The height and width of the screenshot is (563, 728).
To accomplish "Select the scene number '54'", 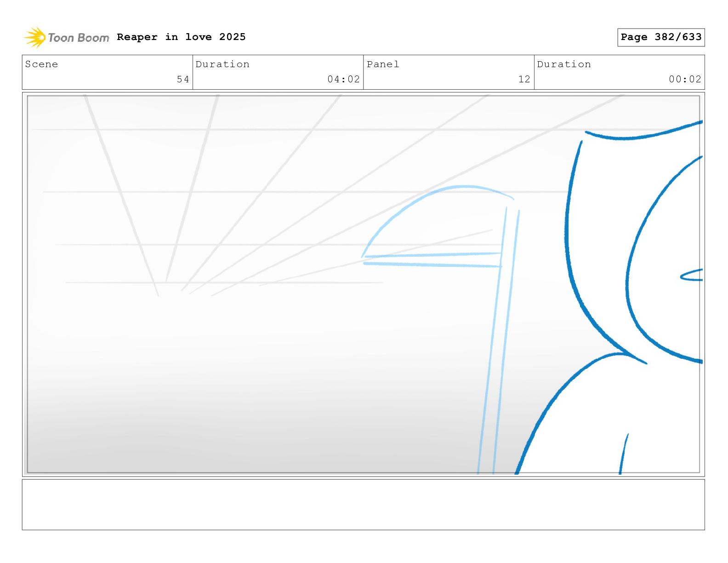I will coord(183,79).
